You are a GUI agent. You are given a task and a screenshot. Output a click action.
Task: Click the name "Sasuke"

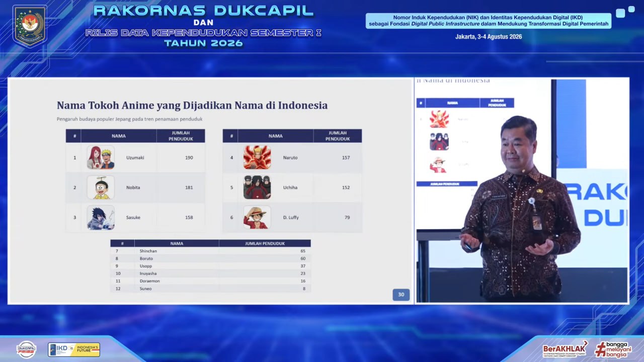pyautogui.click(x=133, y=218)
